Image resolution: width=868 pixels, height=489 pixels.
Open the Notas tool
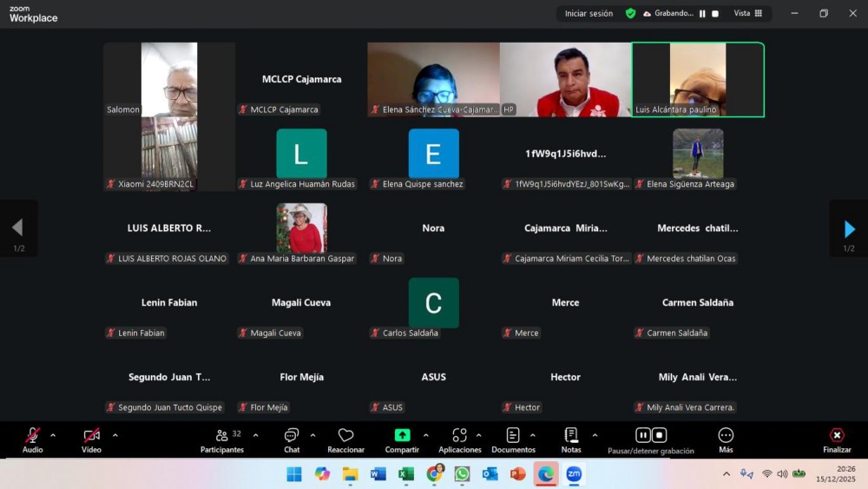click(571, 436)
